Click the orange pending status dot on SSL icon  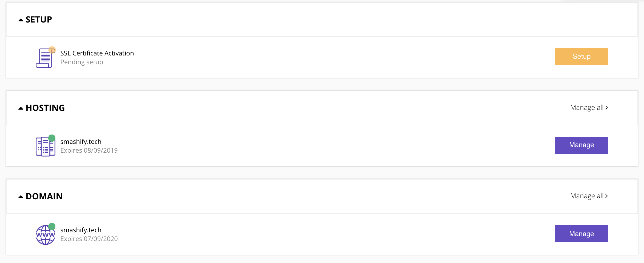[52, 50]
